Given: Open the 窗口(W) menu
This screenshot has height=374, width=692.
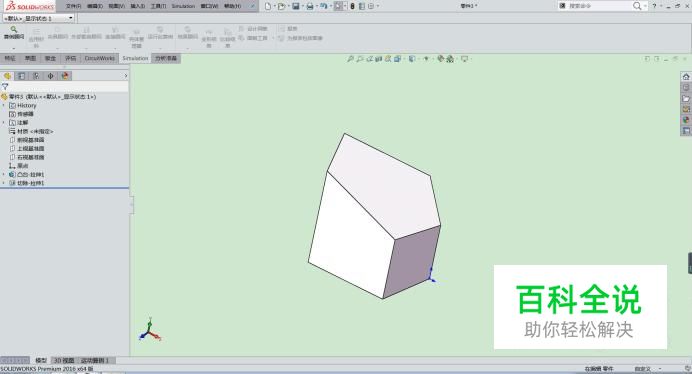Looking at the screenshot, I should tap(210, 6).
